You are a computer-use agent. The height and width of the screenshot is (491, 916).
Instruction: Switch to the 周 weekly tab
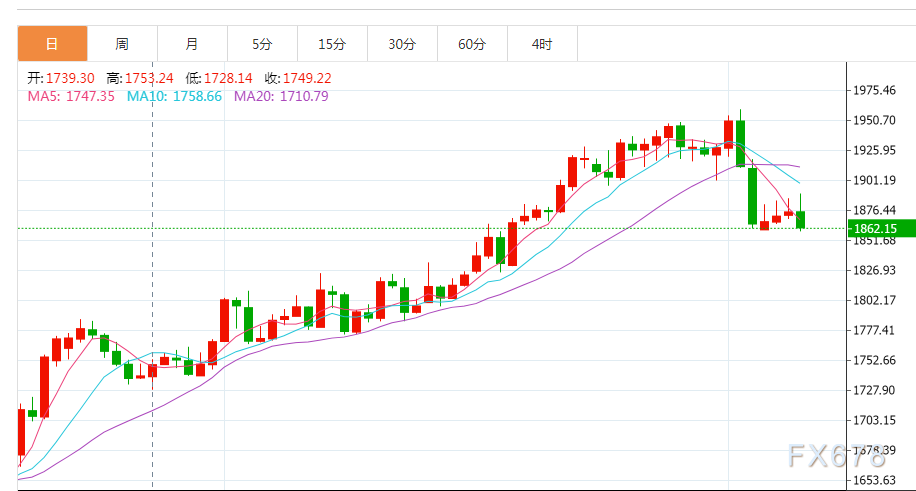click(x=122, y=44)
